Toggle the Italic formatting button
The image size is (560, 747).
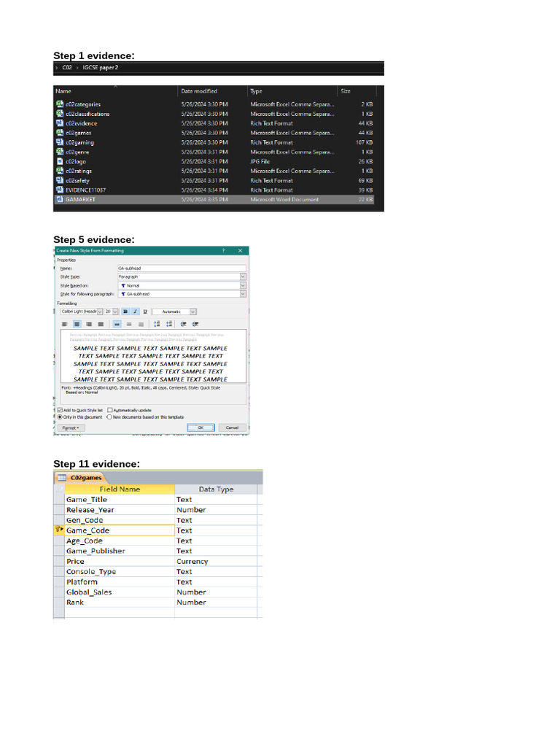pyautogui.click(x=135, y=311)
